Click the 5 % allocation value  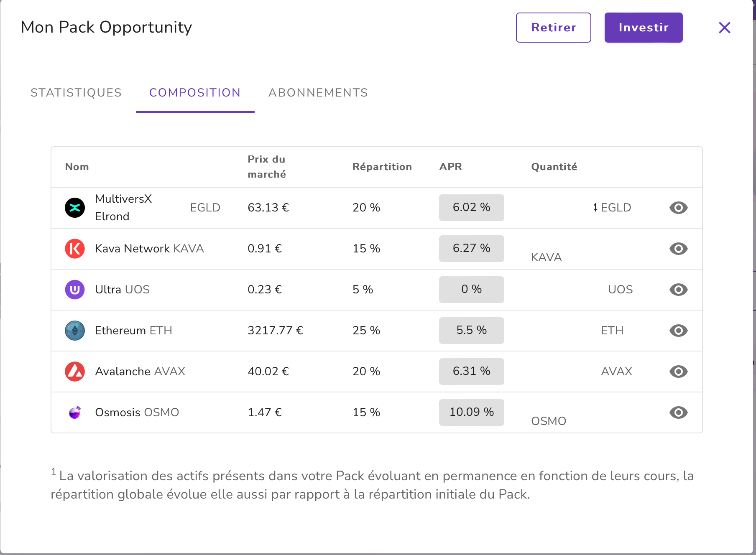pyautogui.click(x=363, y=290)
